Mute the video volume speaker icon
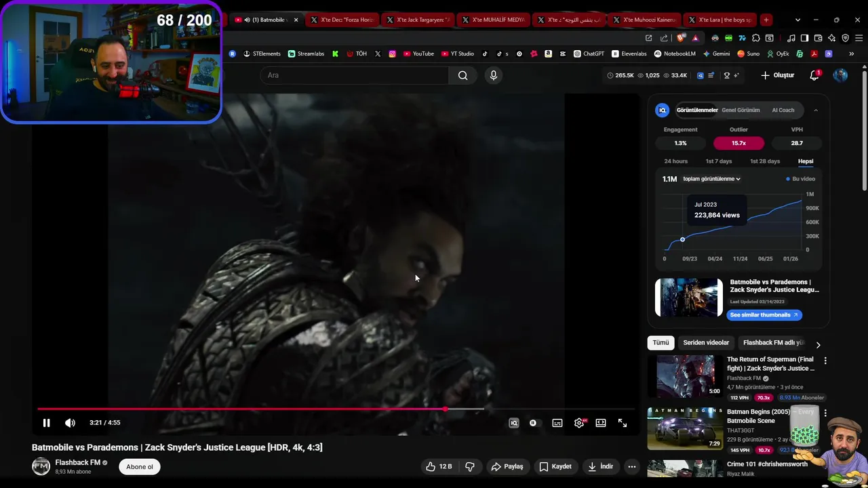This screenshot has height=488, width=868. 70,423
